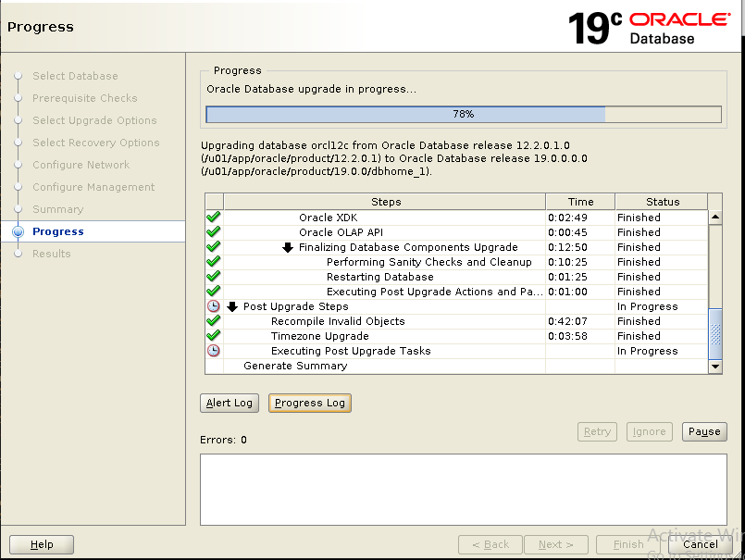The height and width of the screenshot is (560, 745).
Task: Click the disabled Finish button
Action: pyautogui.click(x=628, y=545)
